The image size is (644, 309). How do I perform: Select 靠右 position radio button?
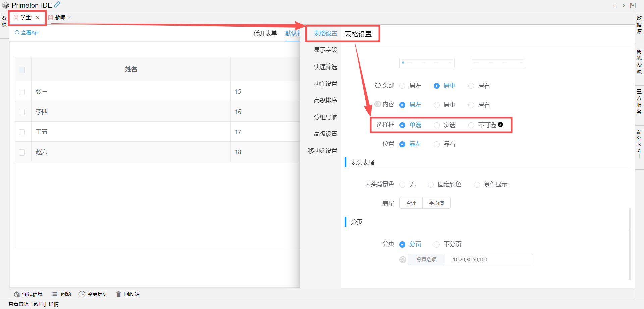click(x=437, y=144)
